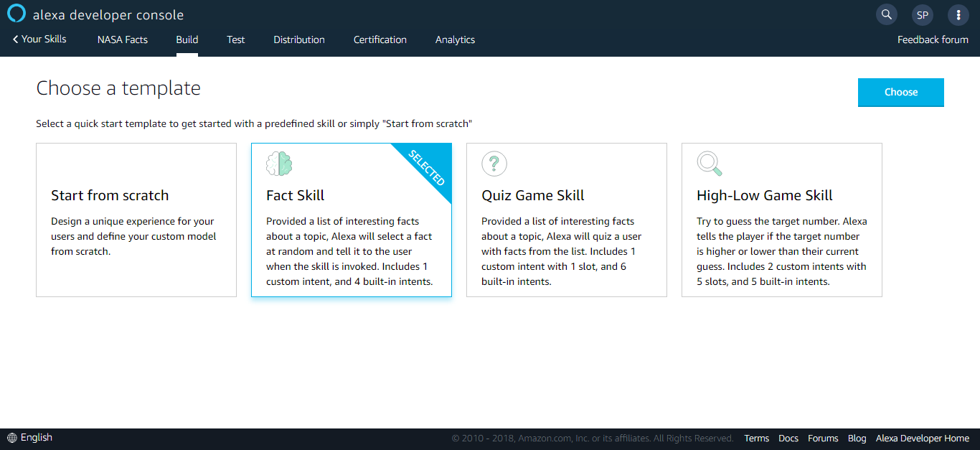Switch to the Analytics tab

[455, 39]
